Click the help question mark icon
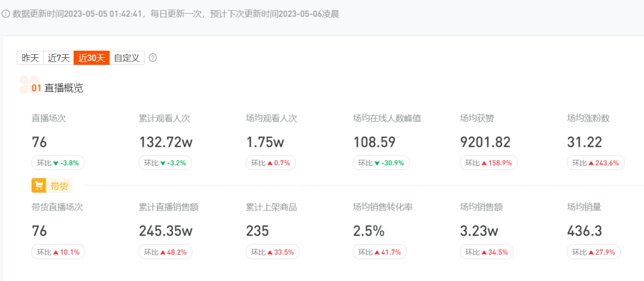Screen dimensions: 644x281 [153, 58]
